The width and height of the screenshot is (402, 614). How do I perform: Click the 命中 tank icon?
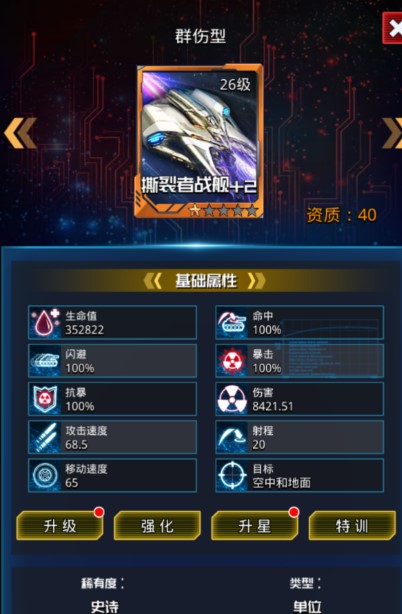pos(232,322)
